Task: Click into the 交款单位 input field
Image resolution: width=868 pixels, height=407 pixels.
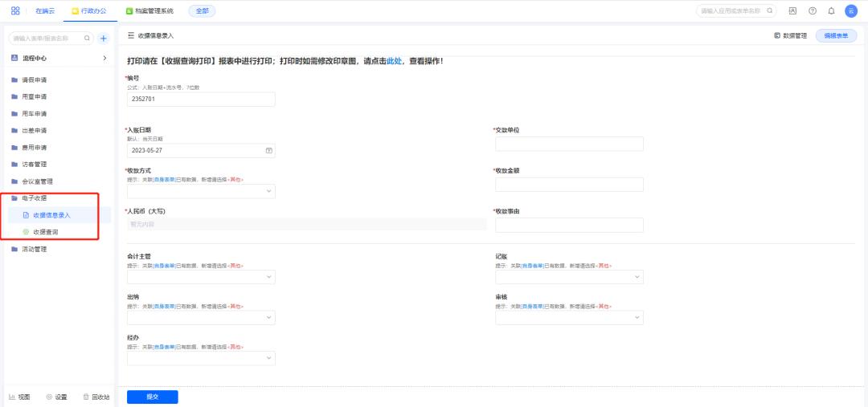Action: coord(569,144)
